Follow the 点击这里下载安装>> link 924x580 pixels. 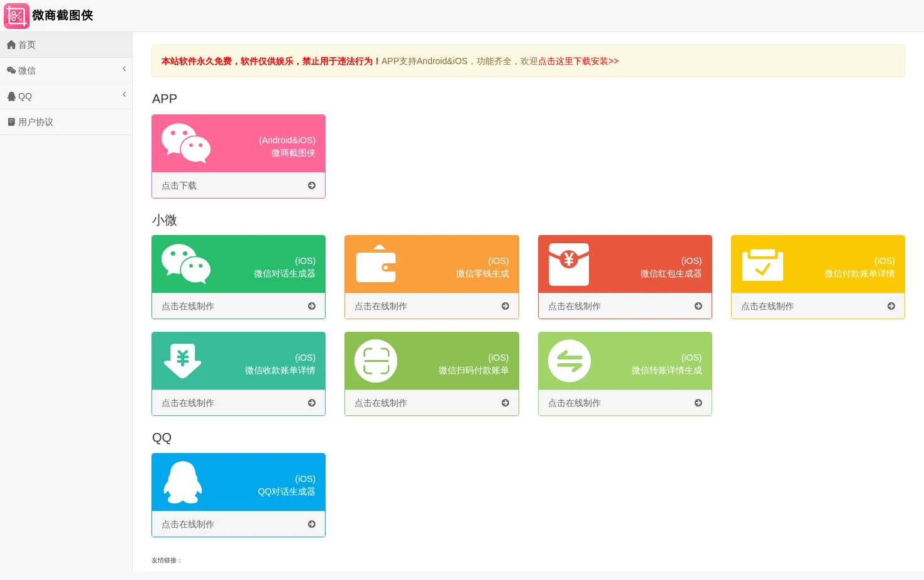coord(578,61)
